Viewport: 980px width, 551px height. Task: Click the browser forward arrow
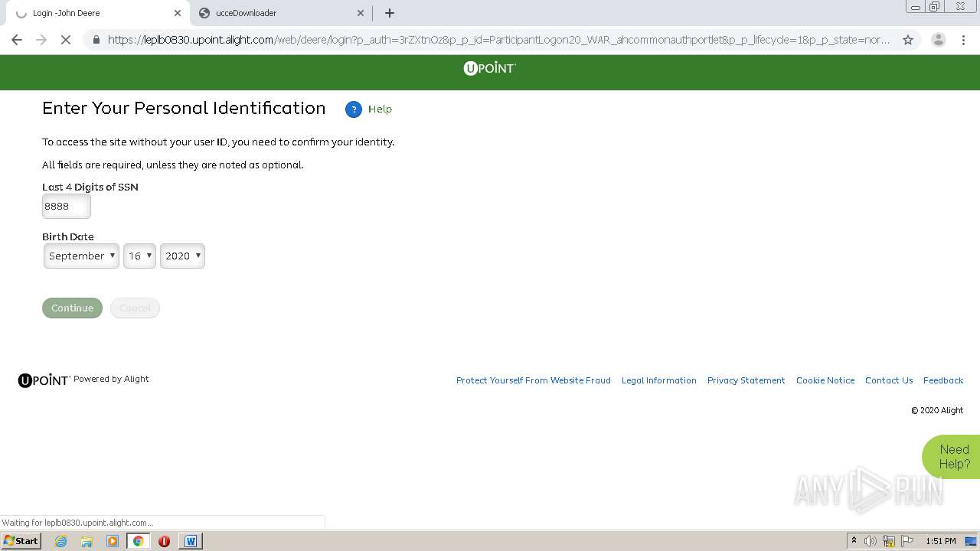pos(41,40)
